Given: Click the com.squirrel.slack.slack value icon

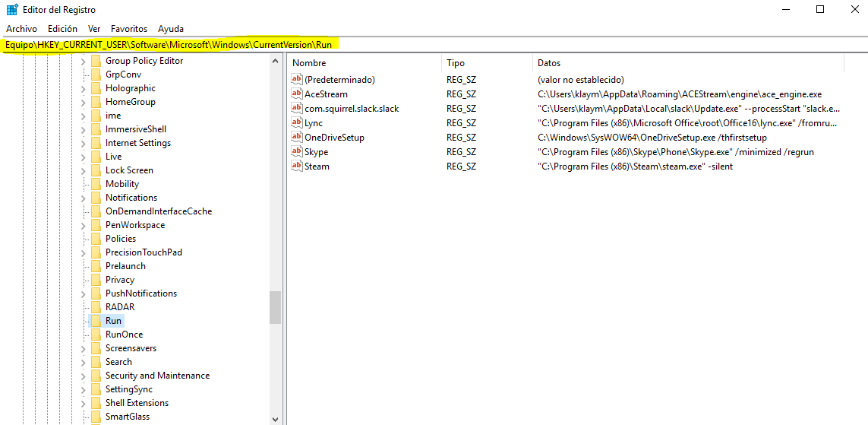Looking at the screenshot, I should click(297, 108).
